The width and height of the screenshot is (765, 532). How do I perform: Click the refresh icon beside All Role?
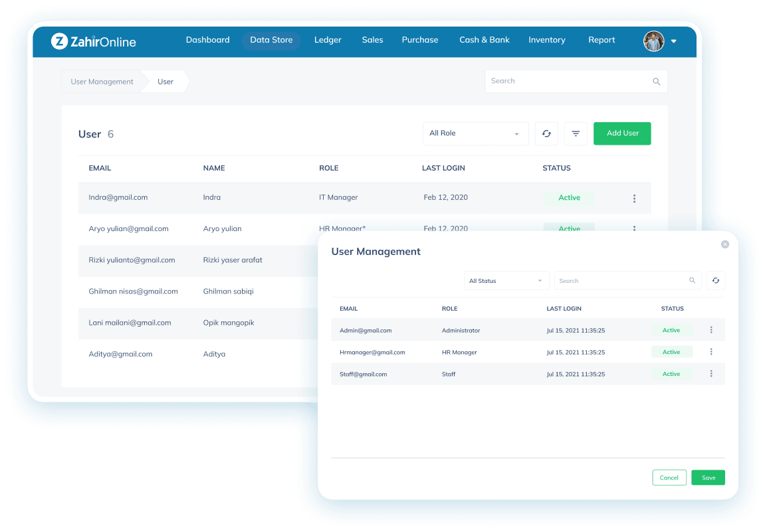coord(546,133)
